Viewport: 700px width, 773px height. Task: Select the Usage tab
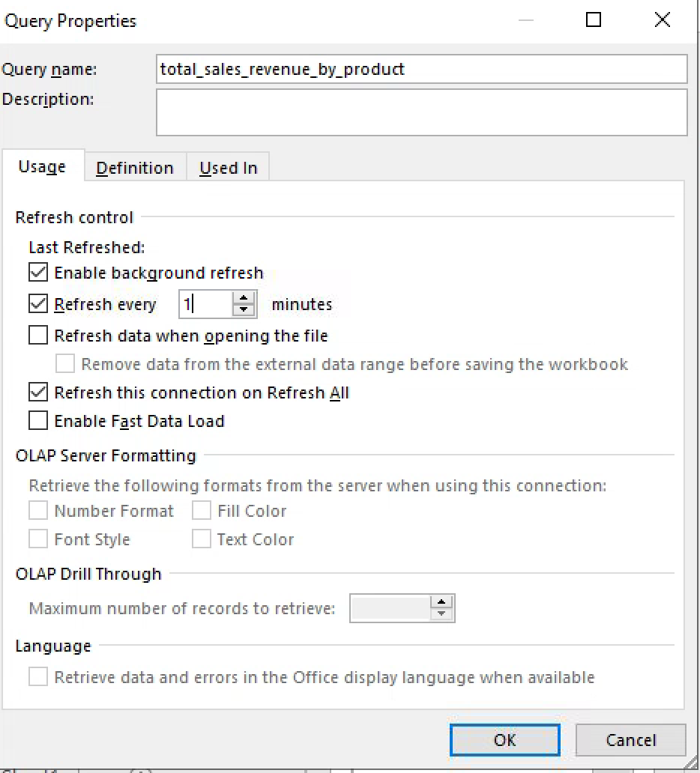[42, 168]
